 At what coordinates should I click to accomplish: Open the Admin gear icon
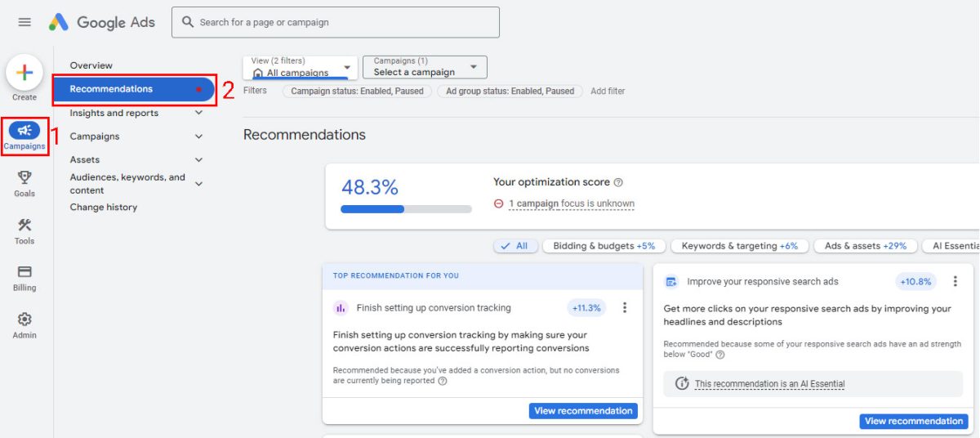24,319
